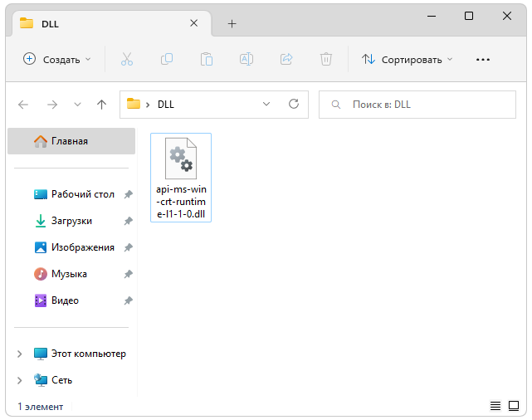Click the pin next to Видео
Viewport: 532px width, 420px height.
129,300
